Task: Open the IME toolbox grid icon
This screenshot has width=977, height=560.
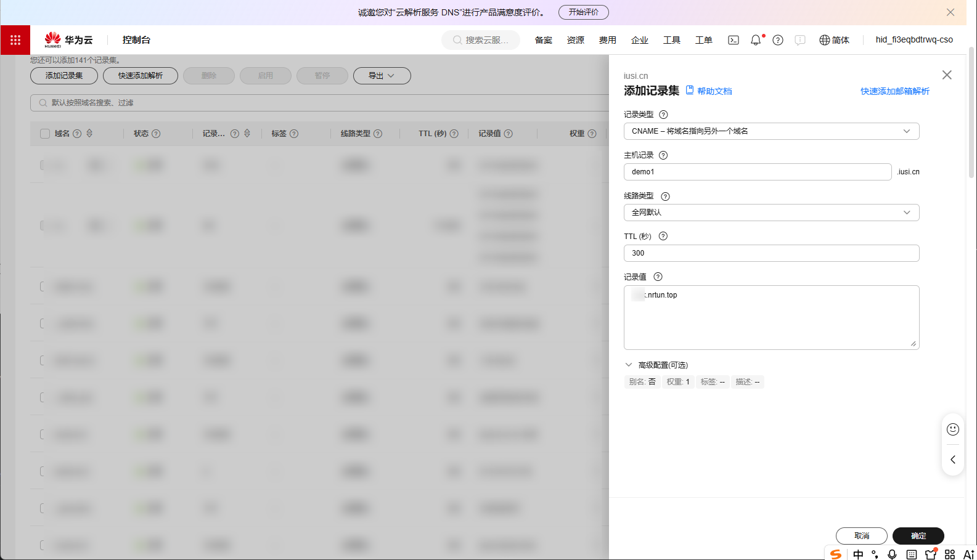Action: (950, 554)
